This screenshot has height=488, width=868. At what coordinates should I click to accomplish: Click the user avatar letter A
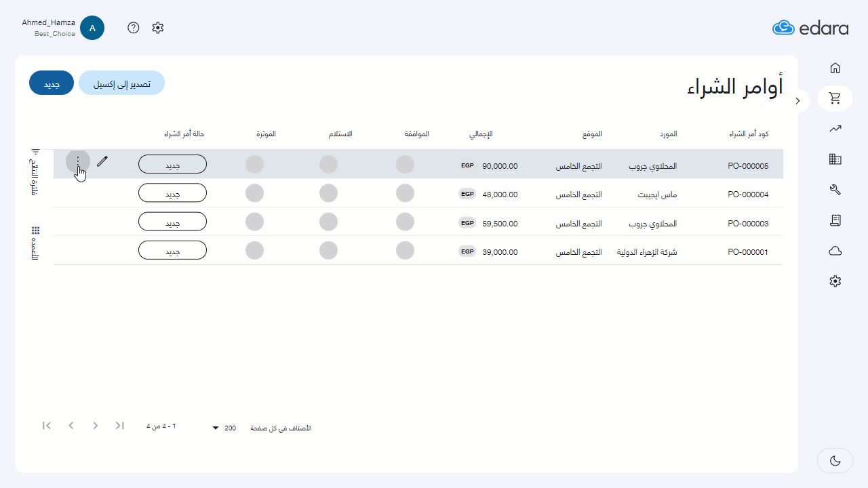(x=92, y=28)
